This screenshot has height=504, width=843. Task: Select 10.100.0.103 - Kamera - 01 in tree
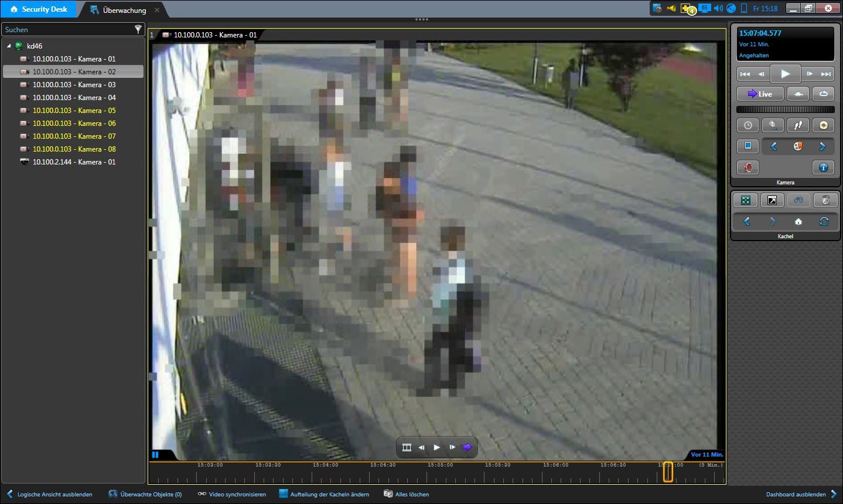click(74, 59)
